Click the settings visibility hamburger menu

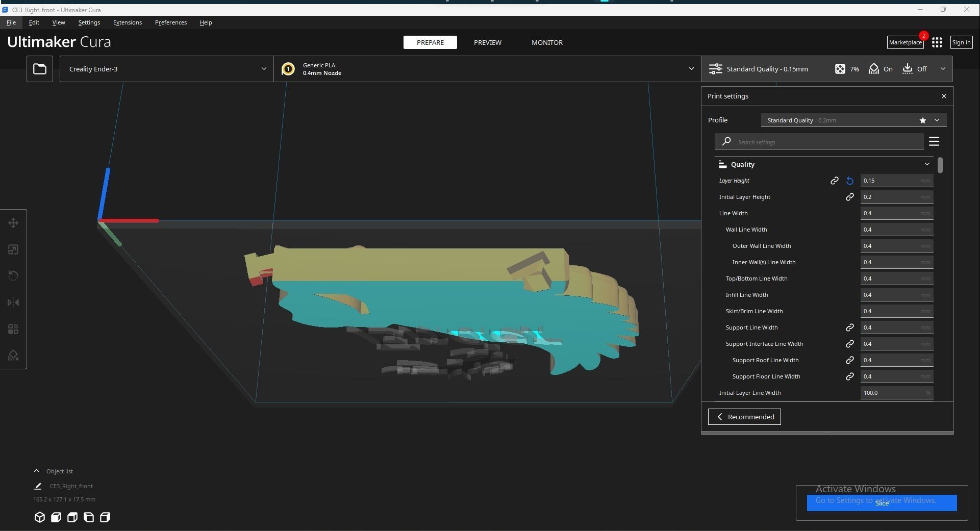(934, 141)
